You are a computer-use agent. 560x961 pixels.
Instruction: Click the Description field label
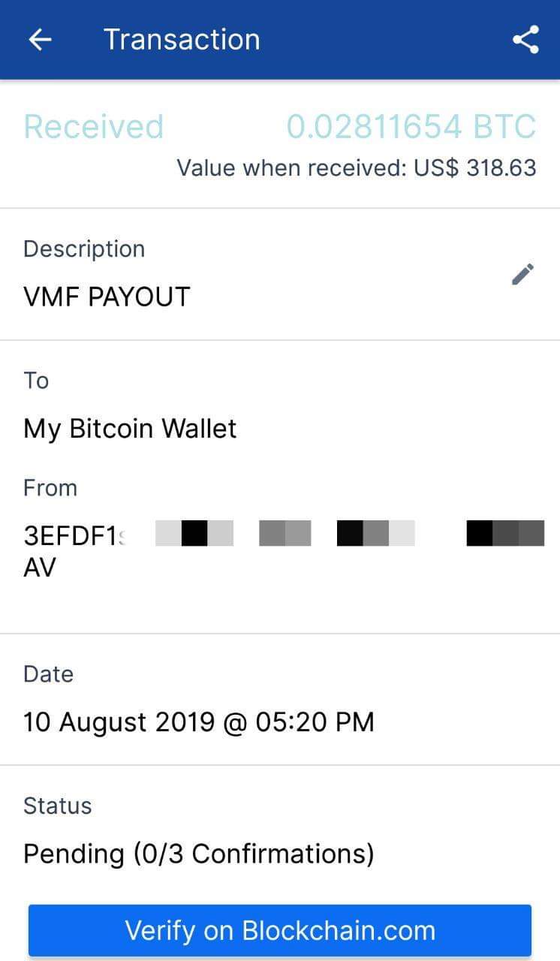(x=84, y=249)
